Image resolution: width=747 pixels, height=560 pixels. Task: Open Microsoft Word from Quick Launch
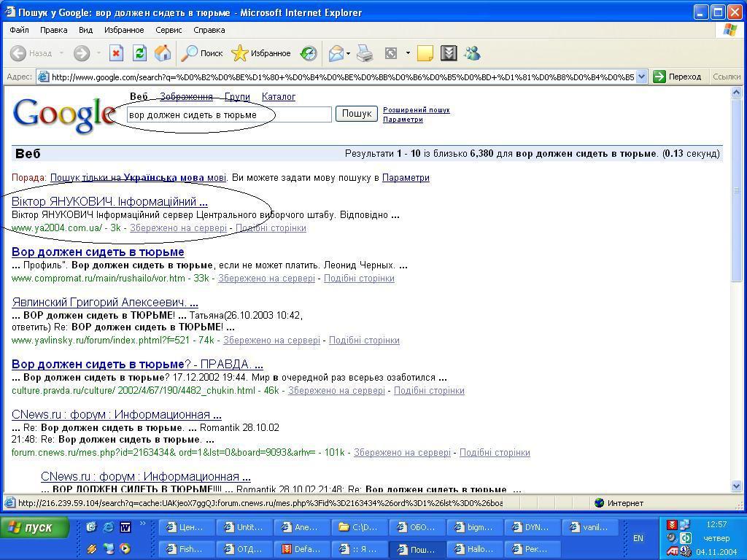coord(125,527)
